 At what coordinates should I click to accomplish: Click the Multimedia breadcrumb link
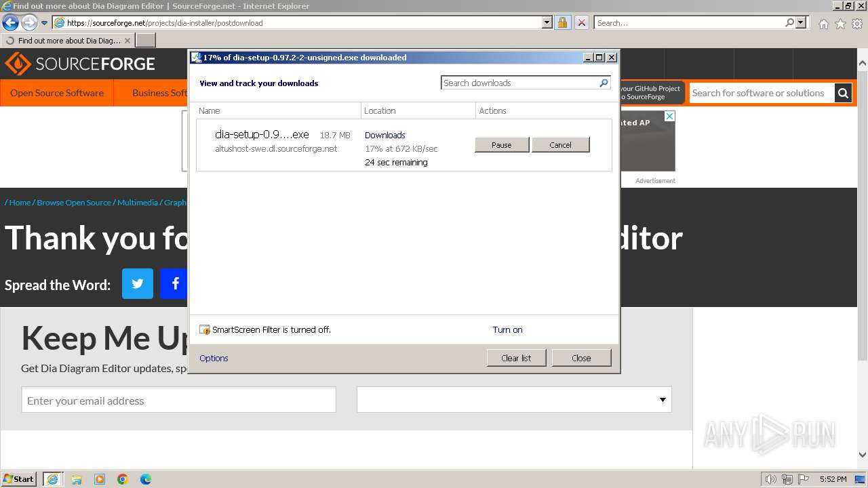pyautogui.click(x=138, y=202)
